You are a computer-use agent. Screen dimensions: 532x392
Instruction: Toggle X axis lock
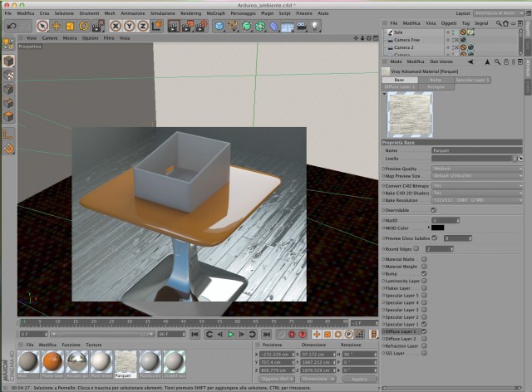pyautogui.click(x=116, y=26)
